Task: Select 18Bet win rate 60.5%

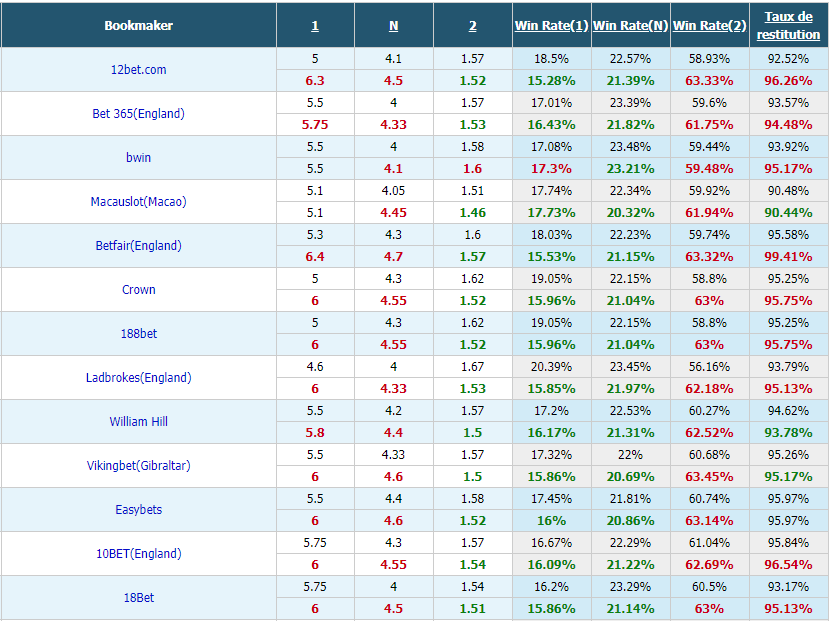Action: point(709,586)
